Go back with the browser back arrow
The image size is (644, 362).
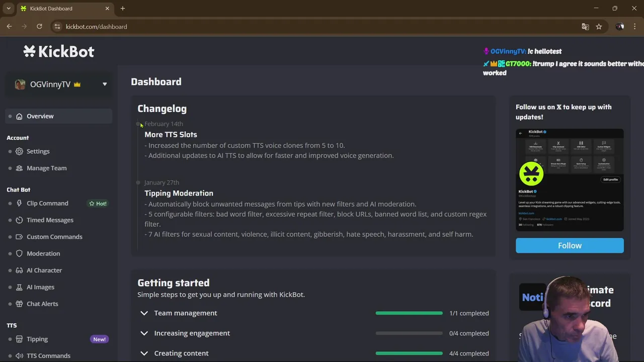click(x=9, y=27)
